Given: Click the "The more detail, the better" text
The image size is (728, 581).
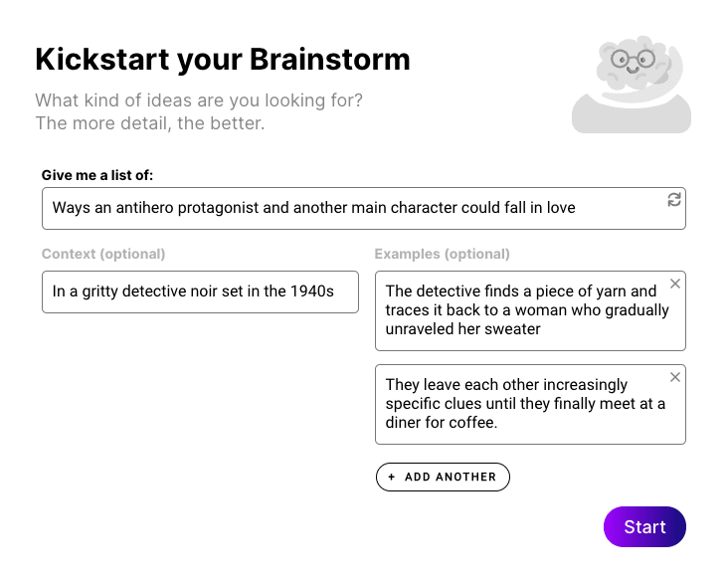Looking at the screenshot, I should coord(150,123).
